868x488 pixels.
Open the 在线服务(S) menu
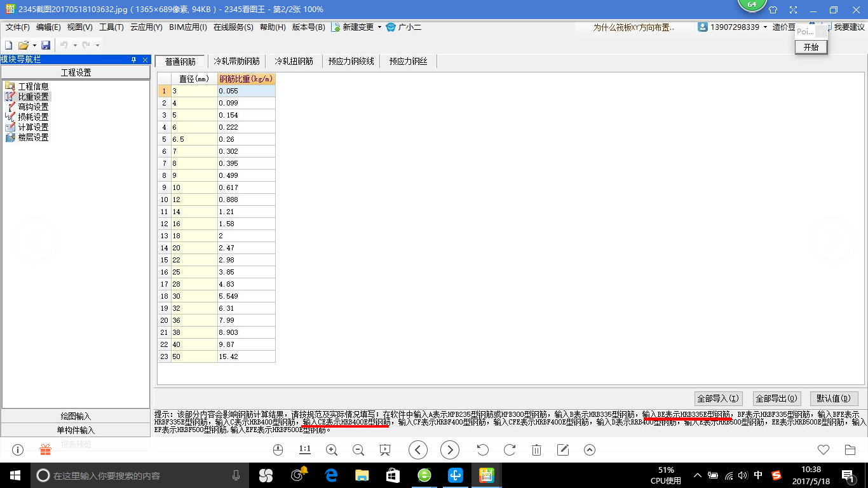233,27
